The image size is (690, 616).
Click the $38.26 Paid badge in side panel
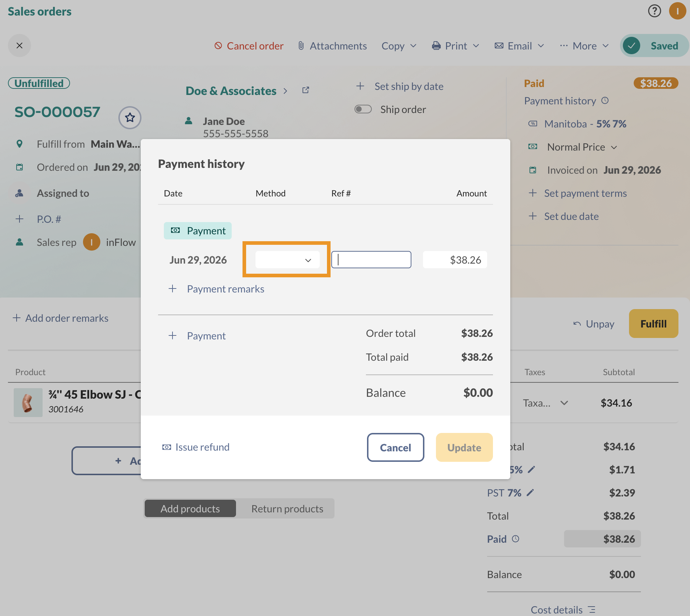[x=656, y=83]
